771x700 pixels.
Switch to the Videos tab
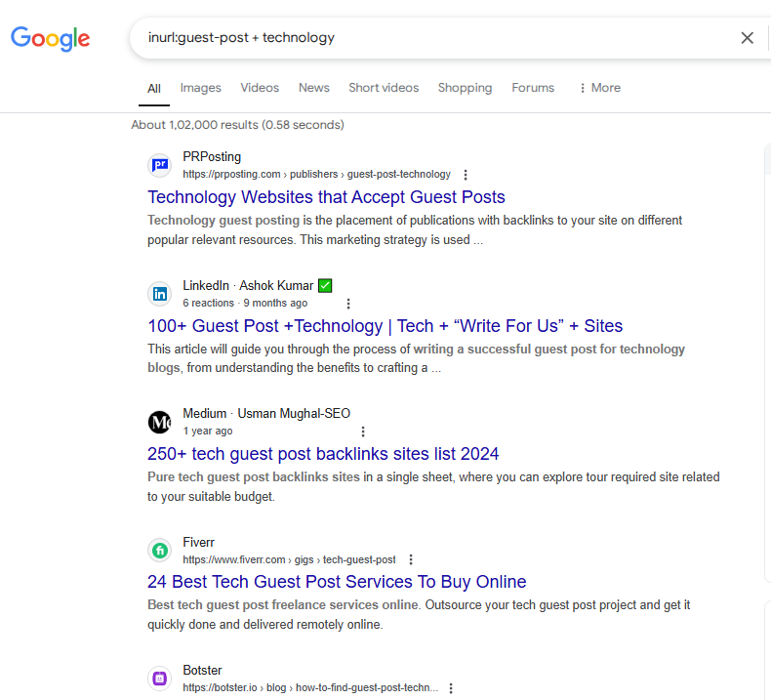click(x=260, y=88)
